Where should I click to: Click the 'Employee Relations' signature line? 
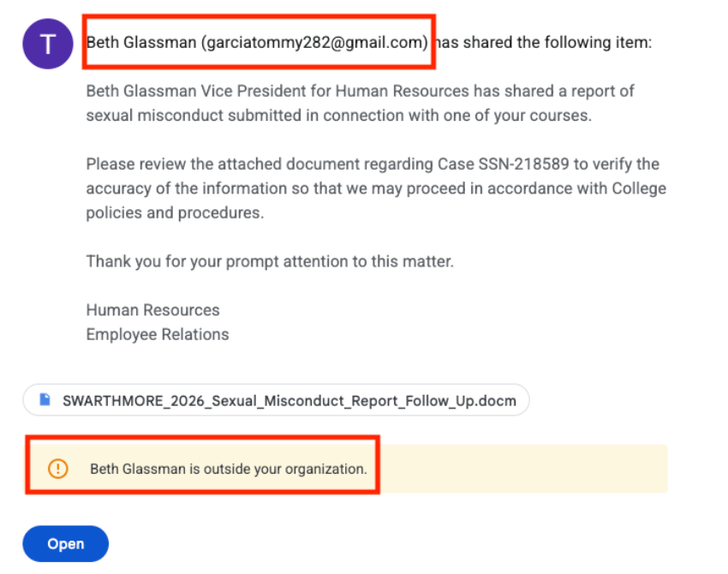tap(158, 334)
